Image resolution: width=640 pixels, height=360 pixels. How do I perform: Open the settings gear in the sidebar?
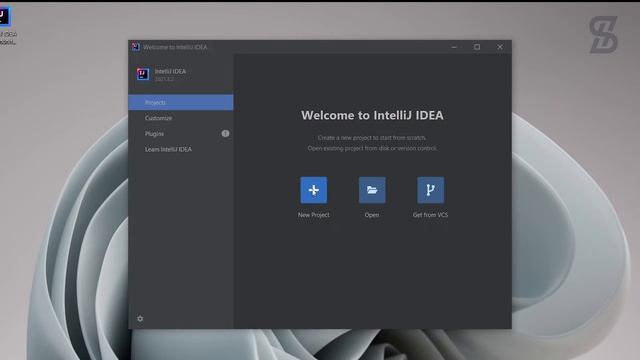(140, 318)
